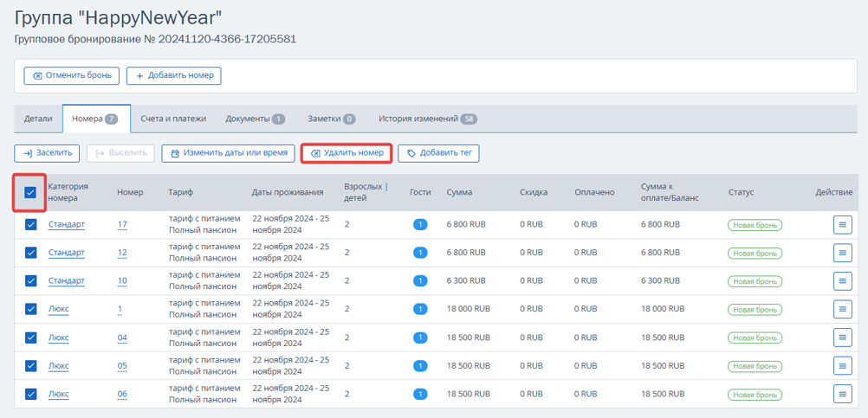The image size is (868, 418).
Task: Open action menu for room 10
Action: tap(843, 281)
